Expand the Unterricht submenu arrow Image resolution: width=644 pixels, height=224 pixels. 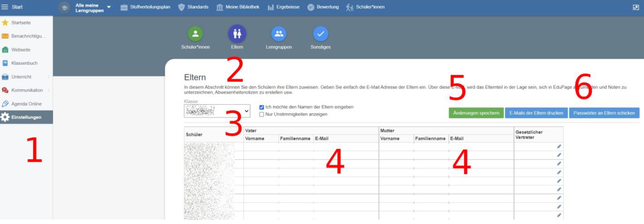(x=49, y=77)
